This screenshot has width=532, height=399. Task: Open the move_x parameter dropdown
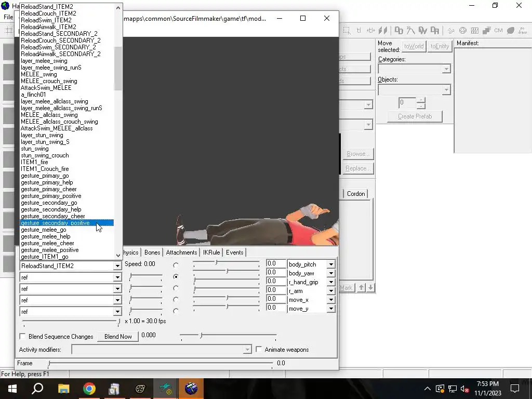coord(331,300)
